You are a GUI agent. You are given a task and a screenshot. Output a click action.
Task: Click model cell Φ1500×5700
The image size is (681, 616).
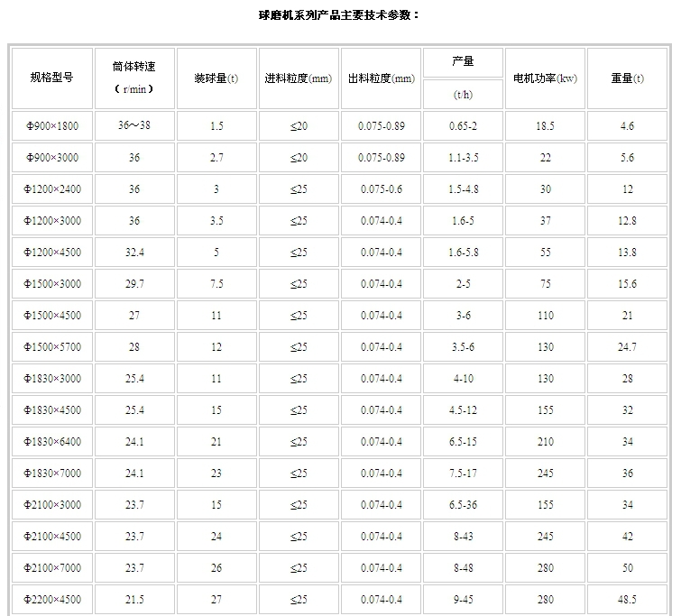(51, 347)
